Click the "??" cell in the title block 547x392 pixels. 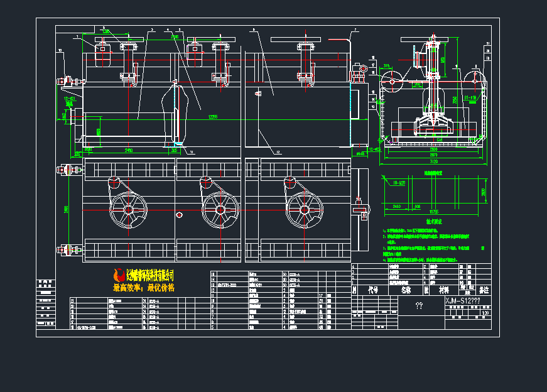(420, 306)
